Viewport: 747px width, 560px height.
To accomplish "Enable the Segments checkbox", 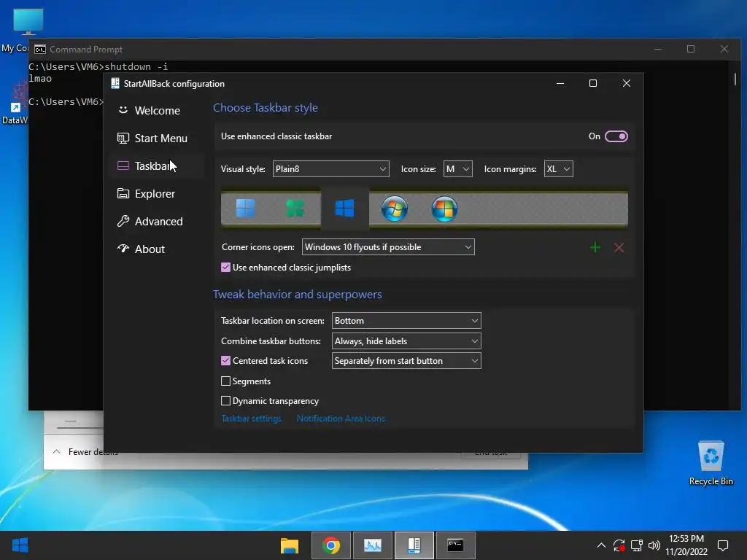I will [x=226, y=381].
